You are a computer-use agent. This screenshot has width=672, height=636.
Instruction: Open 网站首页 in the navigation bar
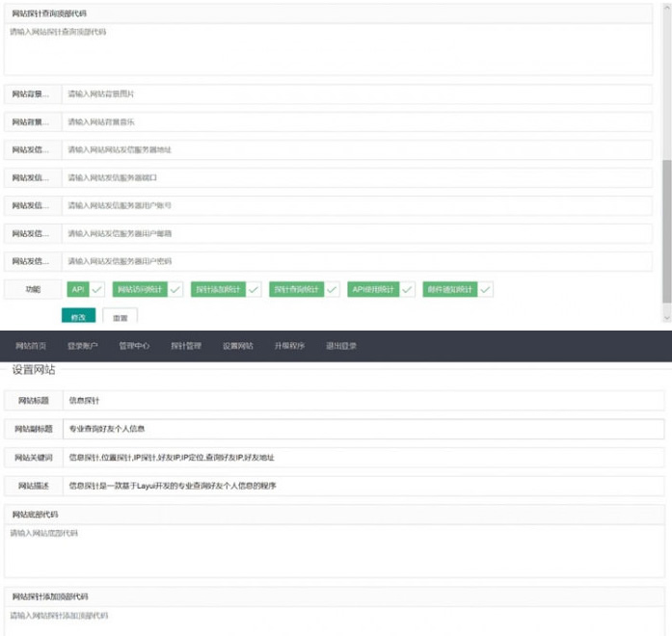click(31, 346)
